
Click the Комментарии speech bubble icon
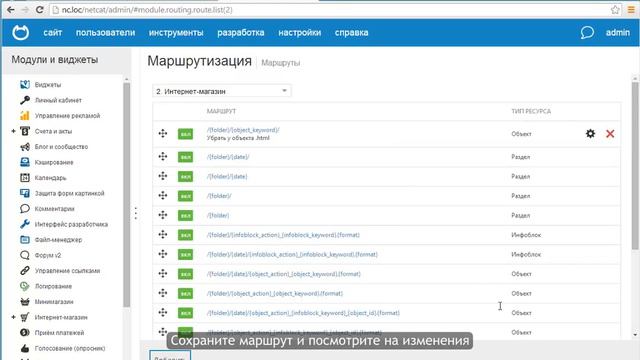24,209
